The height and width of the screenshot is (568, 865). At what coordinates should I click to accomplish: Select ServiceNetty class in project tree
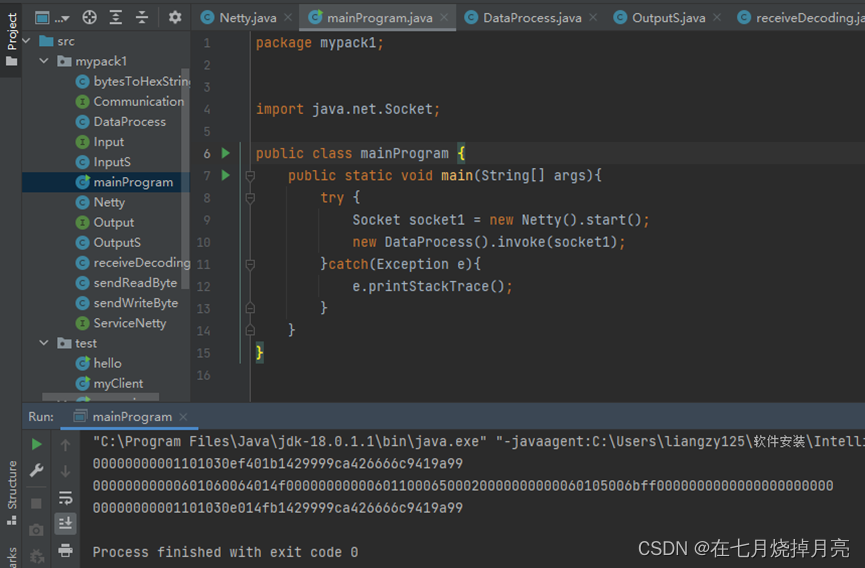pyautogui.click(x=130, y=323)
